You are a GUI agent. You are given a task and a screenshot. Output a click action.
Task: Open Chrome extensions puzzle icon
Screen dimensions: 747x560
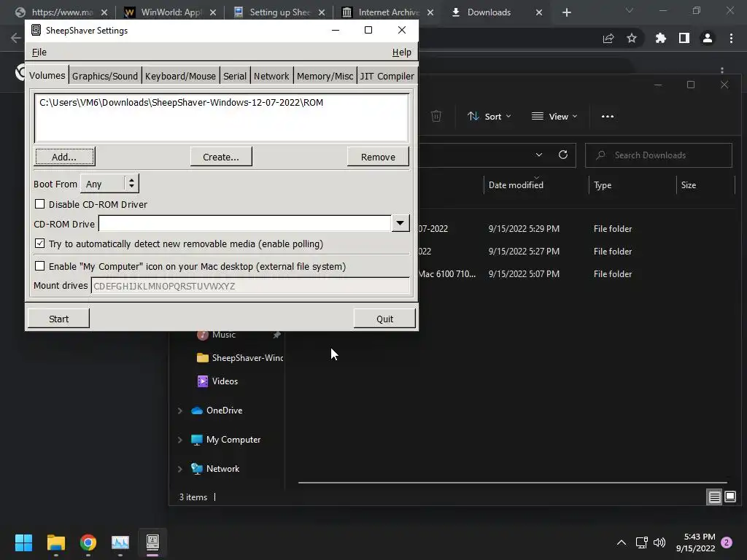pos(660,38)
